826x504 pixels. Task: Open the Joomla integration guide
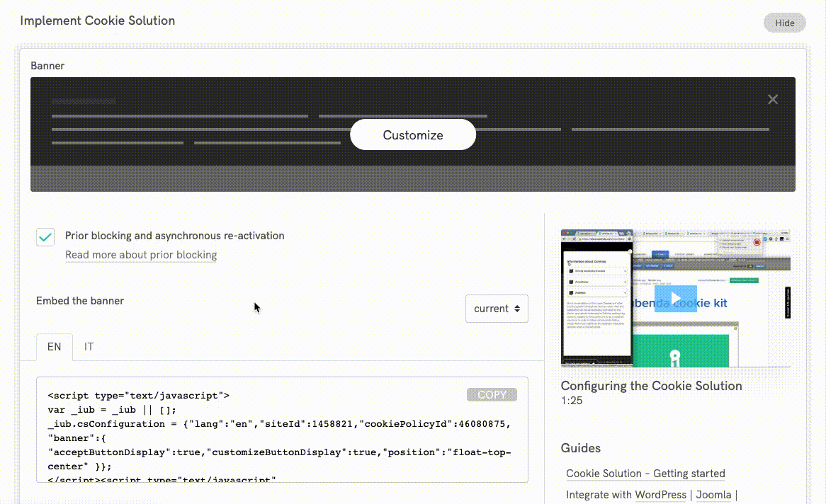point(713,495)
